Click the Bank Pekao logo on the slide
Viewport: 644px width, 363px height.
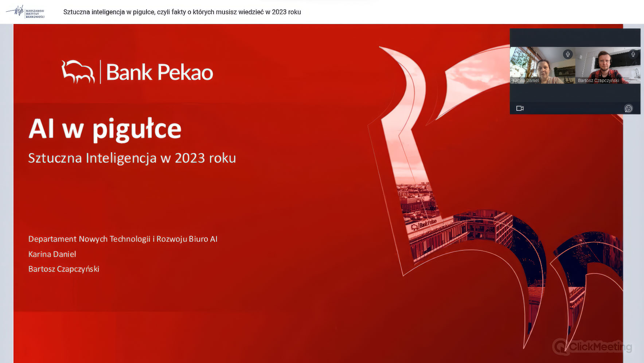pos(137,72)
